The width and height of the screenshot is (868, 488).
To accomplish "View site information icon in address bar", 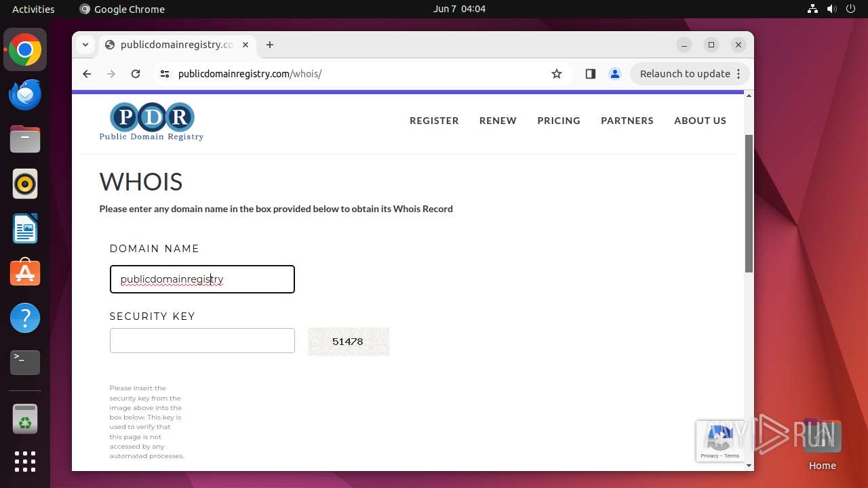I will point(164,74).
